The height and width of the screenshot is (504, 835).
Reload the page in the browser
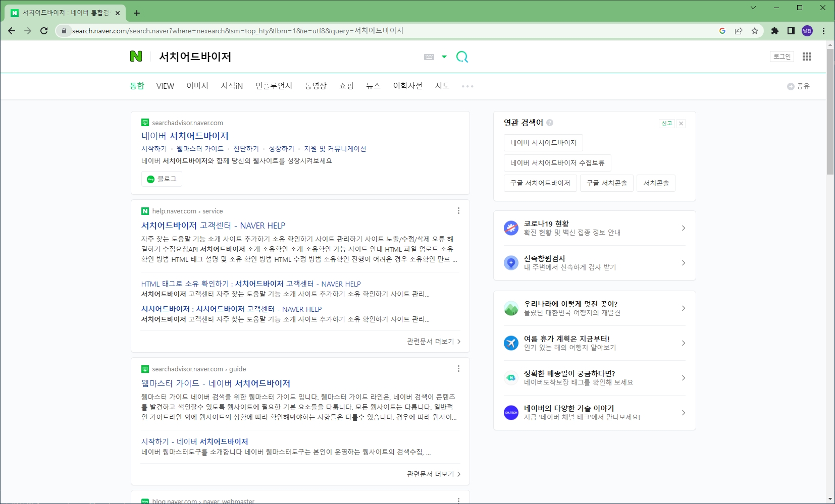44,31
